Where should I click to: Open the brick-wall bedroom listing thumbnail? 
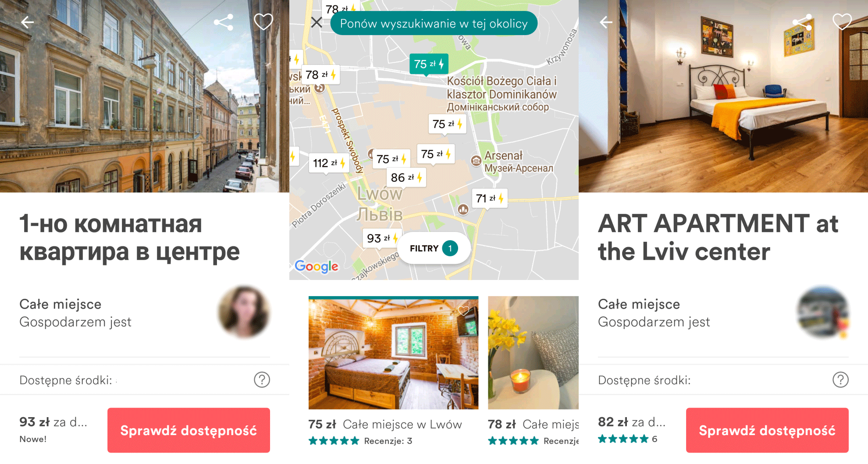[393, 353]
